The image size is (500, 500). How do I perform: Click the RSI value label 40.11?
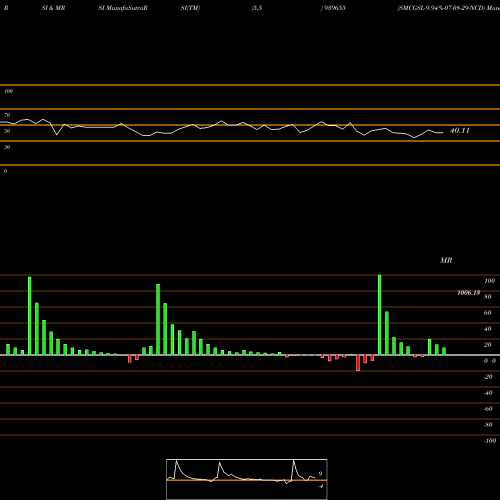pos(460,131)
